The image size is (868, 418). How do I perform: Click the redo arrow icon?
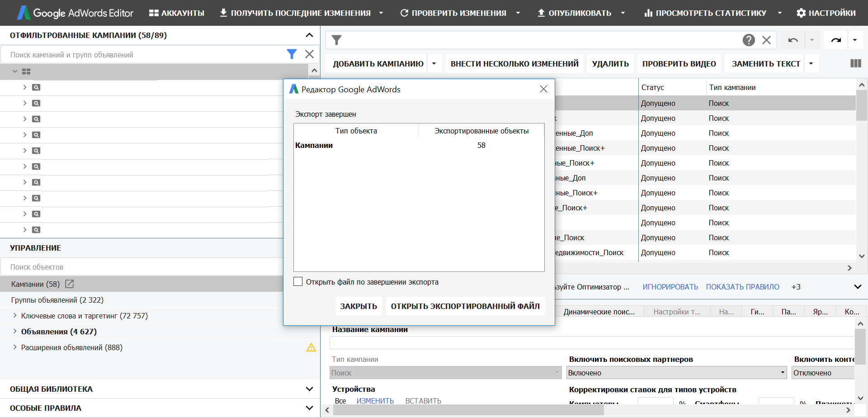[x=836, y=40]
